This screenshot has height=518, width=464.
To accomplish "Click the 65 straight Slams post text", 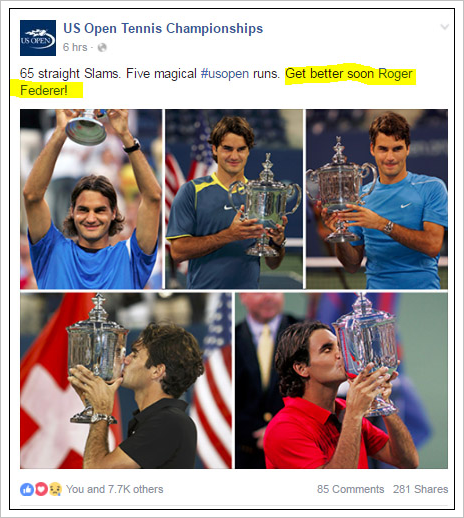I will (70, 73).
